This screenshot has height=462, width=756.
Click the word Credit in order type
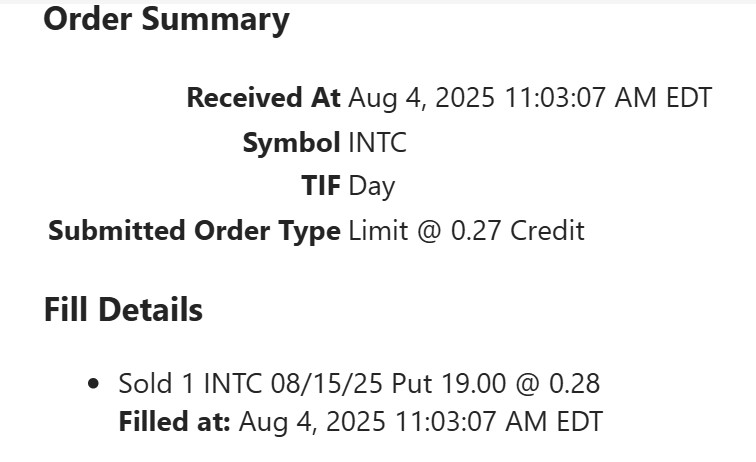click(x=547, y=231)
